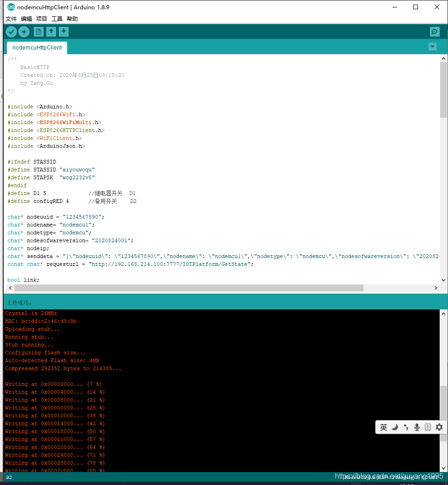The height and width of the screenshot is (485, 448).
Task: Click the STASSID "aiyouwoqu" define line
Action: coord(51,170)
